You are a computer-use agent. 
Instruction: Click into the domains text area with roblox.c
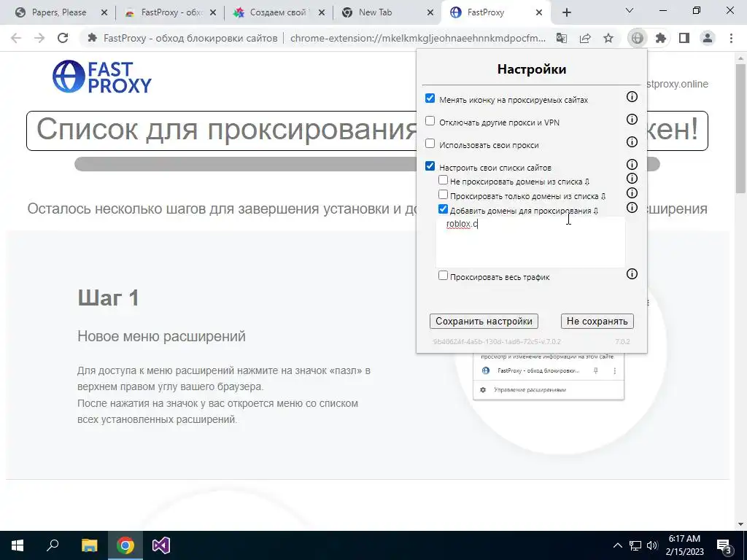pos(530,242)
